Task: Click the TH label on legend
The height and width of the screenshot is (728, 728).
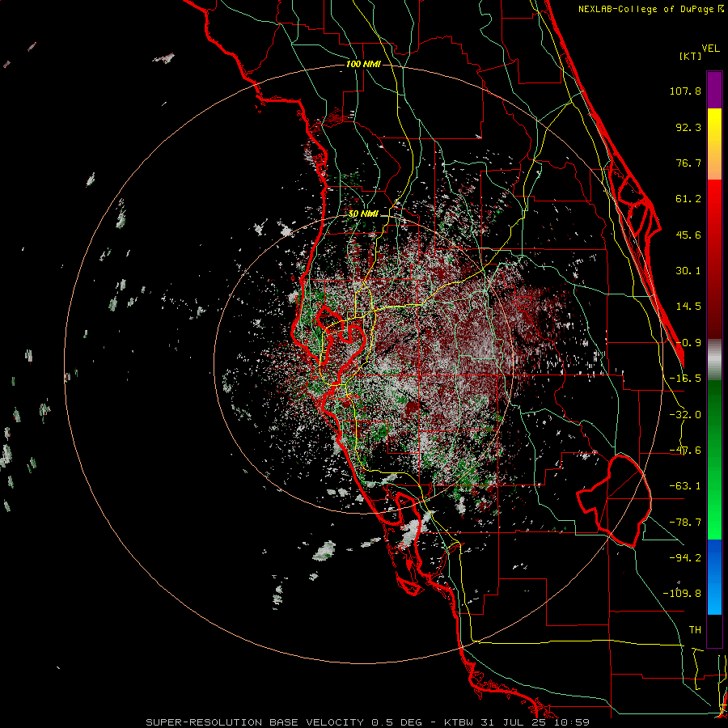Action: click(695, 629)
